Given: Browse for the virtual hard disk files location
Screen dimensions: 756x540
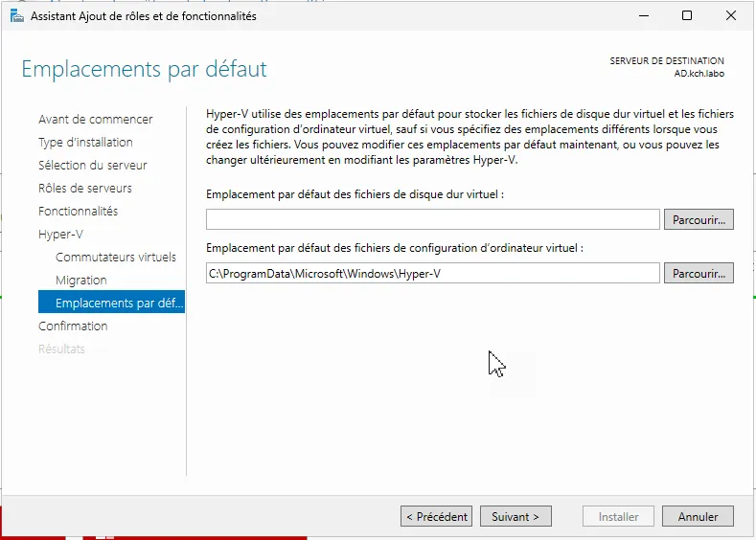Looking at the screenshot, I should 698,219.
